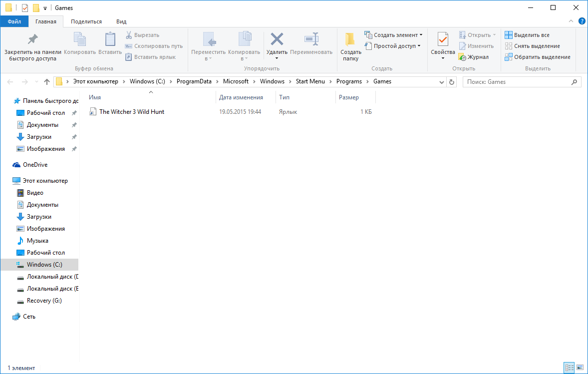Switch to Главная ribbon tab
588x374 pixels.
46,21
